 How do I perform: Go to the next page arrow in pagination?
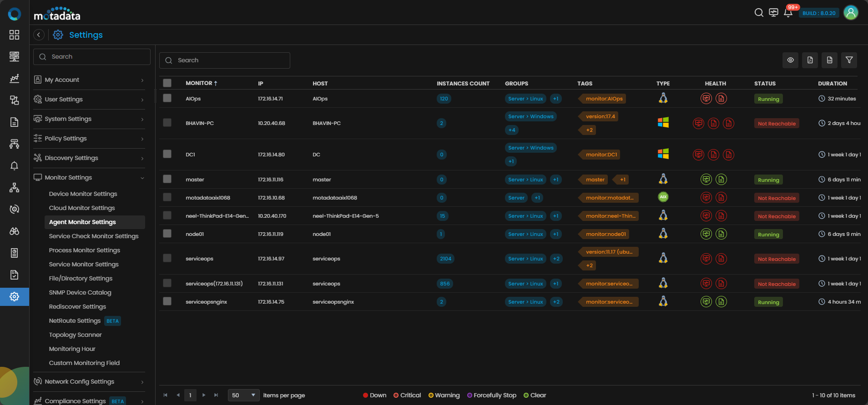click(x=204, y=395)
